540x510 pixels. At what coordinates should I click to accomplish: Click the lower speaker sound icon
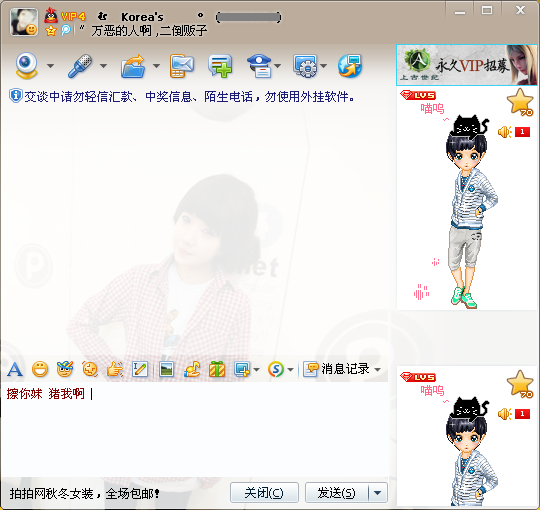pos(505,414)
